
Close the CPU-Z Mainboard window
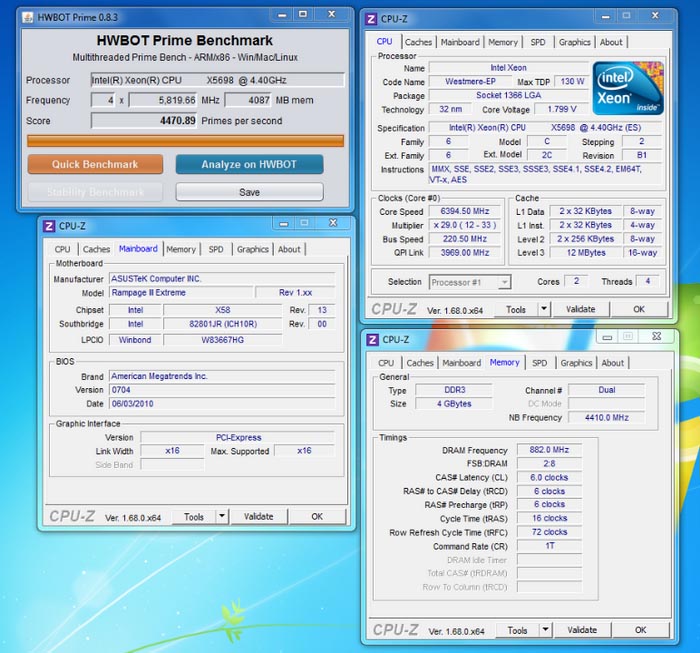click(x=333, y=223)
